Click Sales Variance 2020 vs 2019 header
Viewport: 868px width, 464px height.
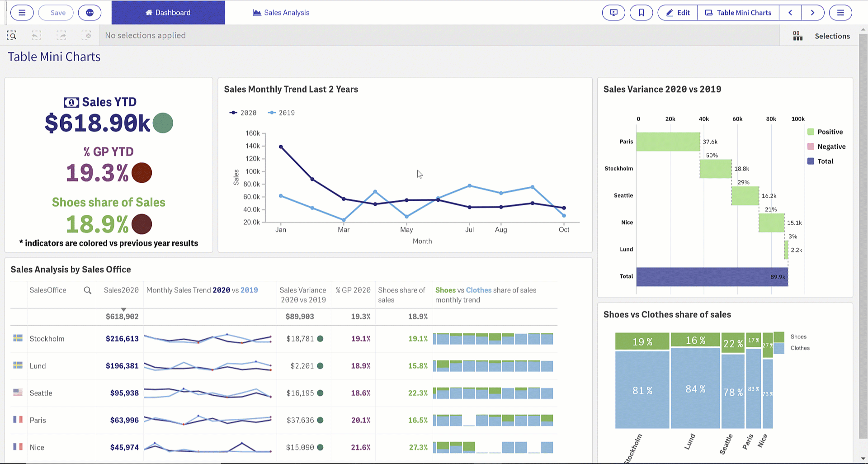click(303, 295)
